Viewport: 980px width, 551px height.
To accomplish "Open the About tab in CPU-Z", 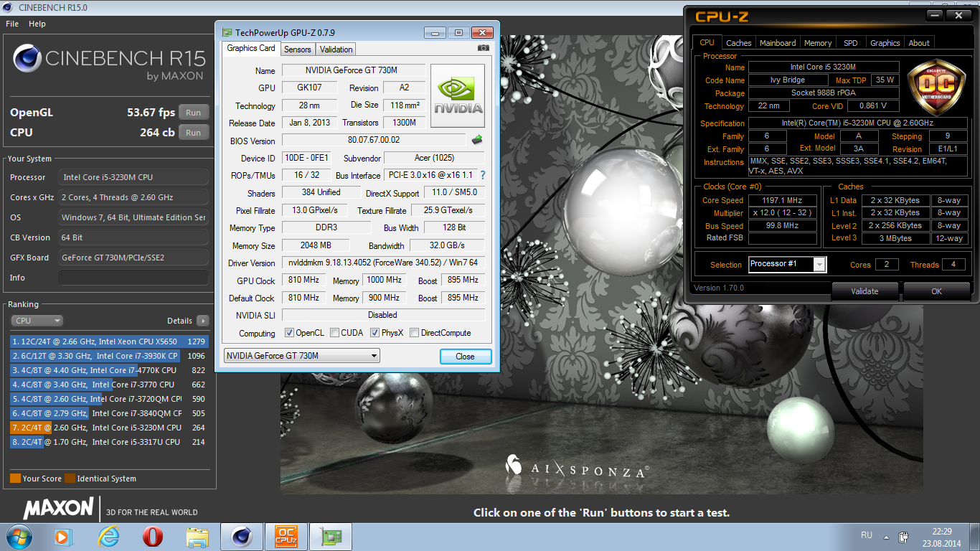I will (919, 43).
